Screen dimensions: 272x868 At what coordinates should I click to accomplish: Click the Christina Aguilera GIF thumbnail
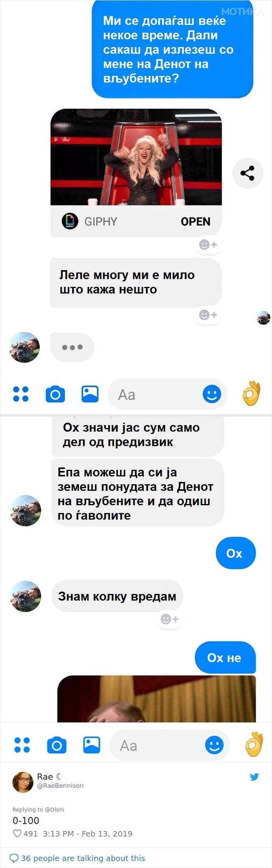[x=136, y=157]
